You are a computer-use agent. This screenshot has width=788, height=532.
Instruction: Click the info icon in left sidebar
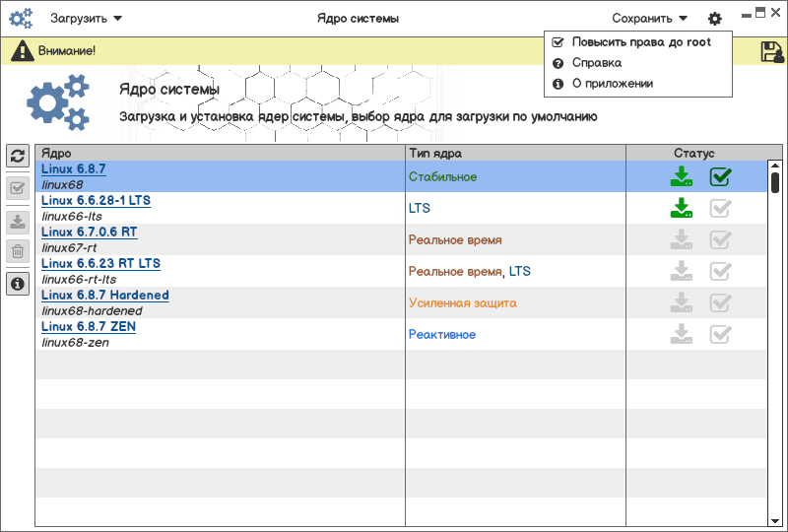(x=18, y=284)
